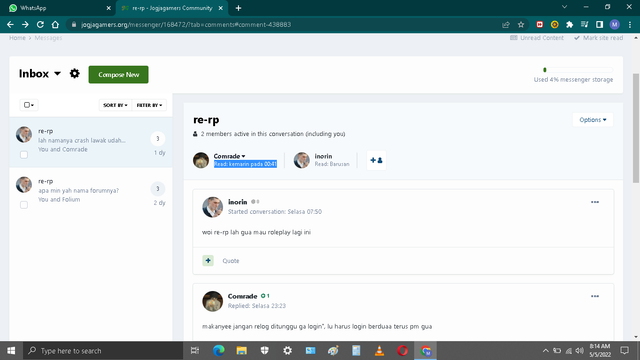Click the share page icon in the address bar
The image size is (640, 360).
506,24
